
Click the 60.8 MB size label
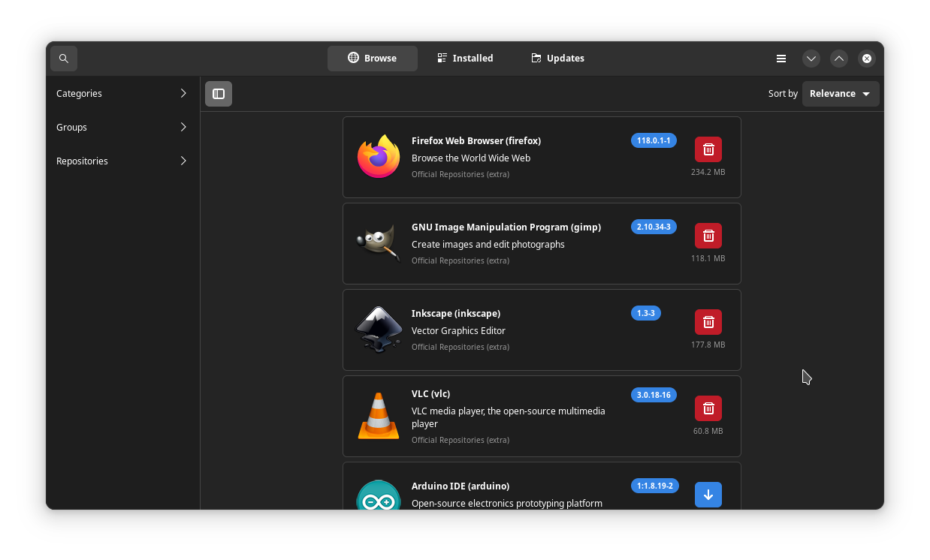(x=708, y=431)
